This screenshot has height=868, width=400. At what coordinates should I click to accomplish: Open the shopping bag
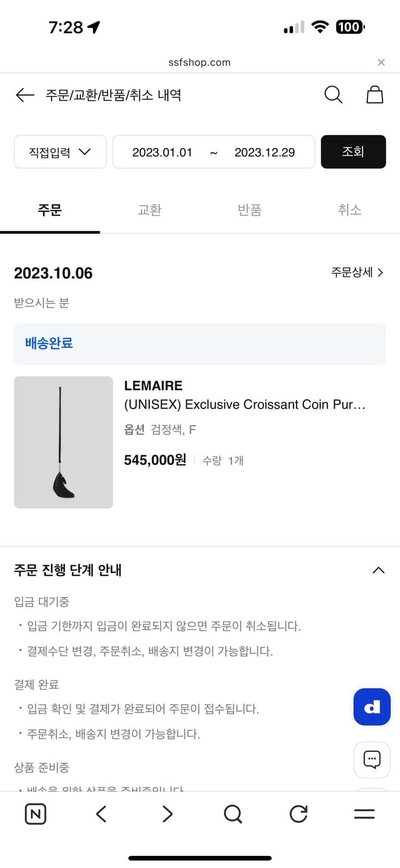(x=375, y=94)
